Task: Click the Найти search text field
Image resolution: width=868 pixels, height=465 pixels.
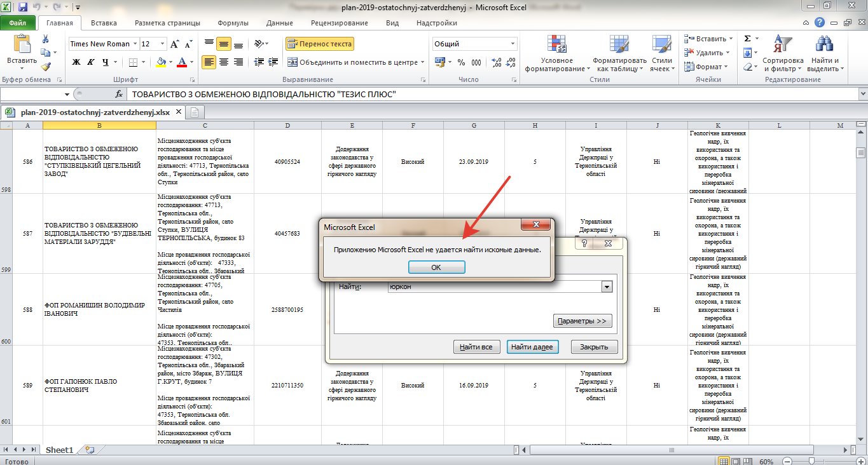Action: tap(495, 287)
